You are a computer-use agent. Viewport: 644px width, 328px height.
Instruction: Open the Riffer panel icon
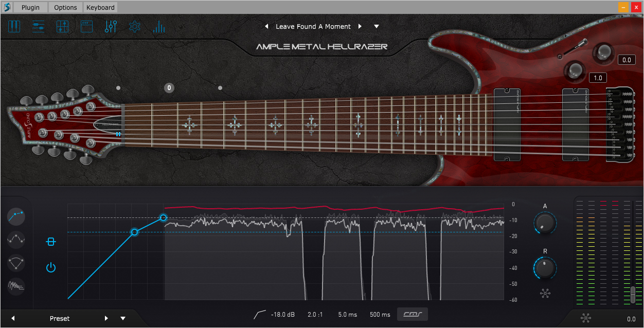tap(62, 26)
